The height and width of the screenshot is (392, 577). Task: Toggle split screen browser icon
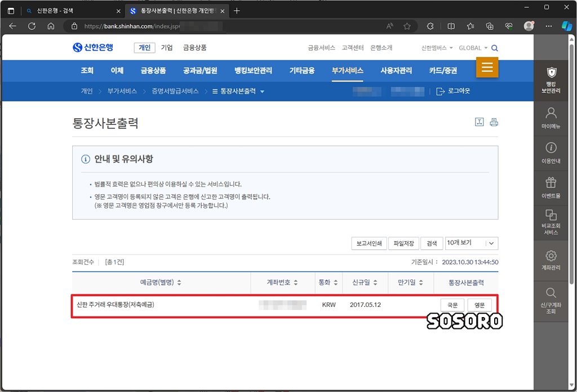pos(451,26)
